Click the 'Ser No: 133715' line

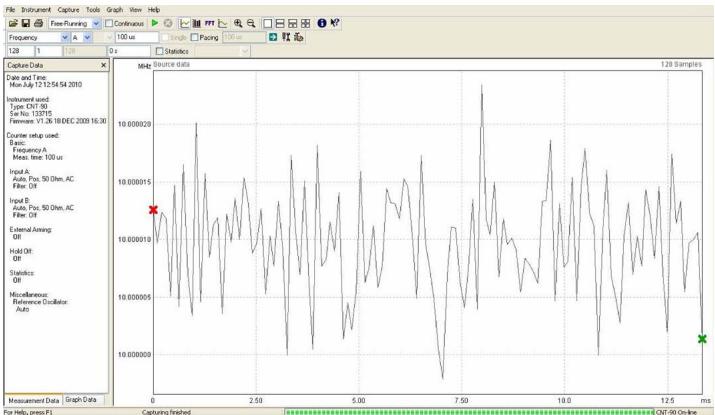click(31, 114)
